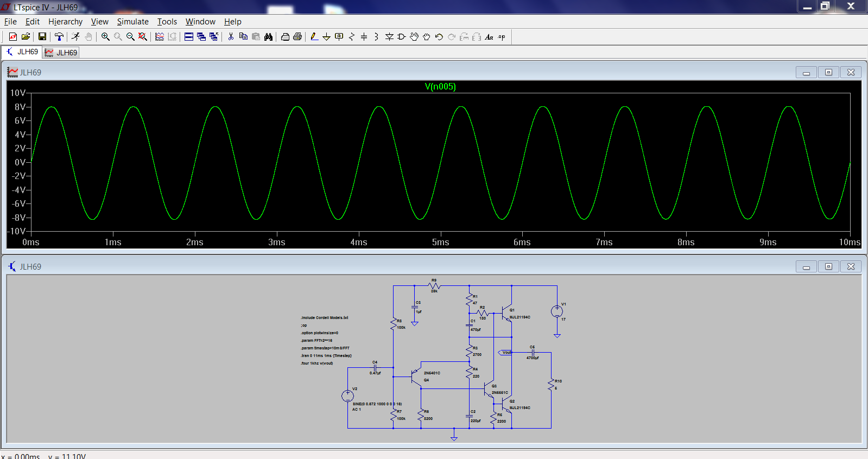868x459 pixels.
Task: Open the Edit menu
Action: 33,22
